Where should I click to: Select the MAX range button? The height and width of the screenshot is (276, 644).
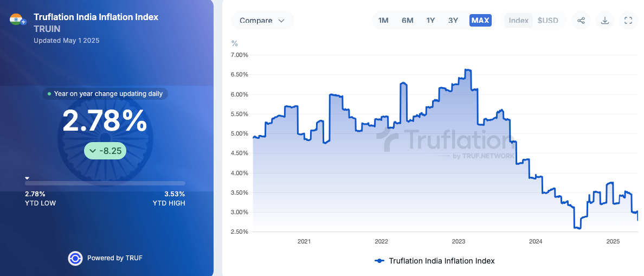(480, 21)
